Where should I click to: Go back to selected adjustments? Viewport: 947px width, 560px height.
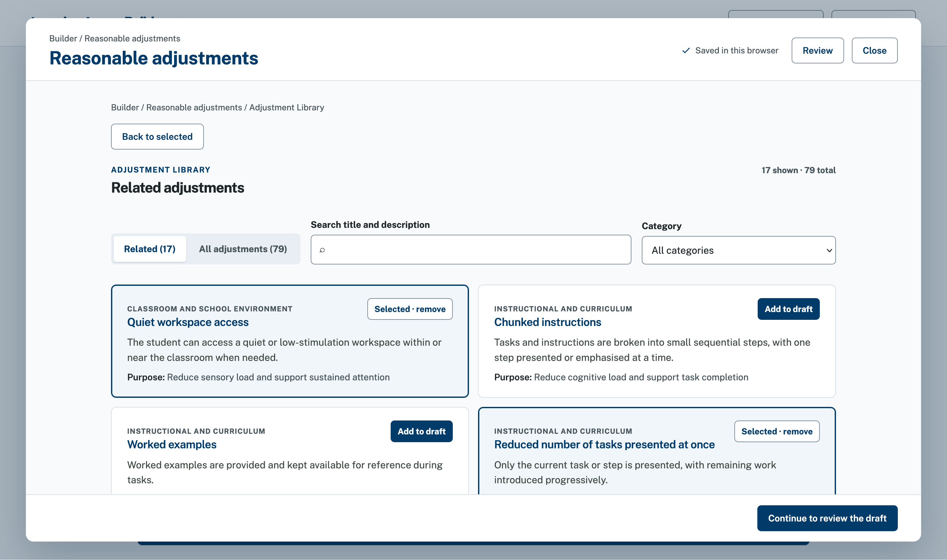click(x=157, y=137)
